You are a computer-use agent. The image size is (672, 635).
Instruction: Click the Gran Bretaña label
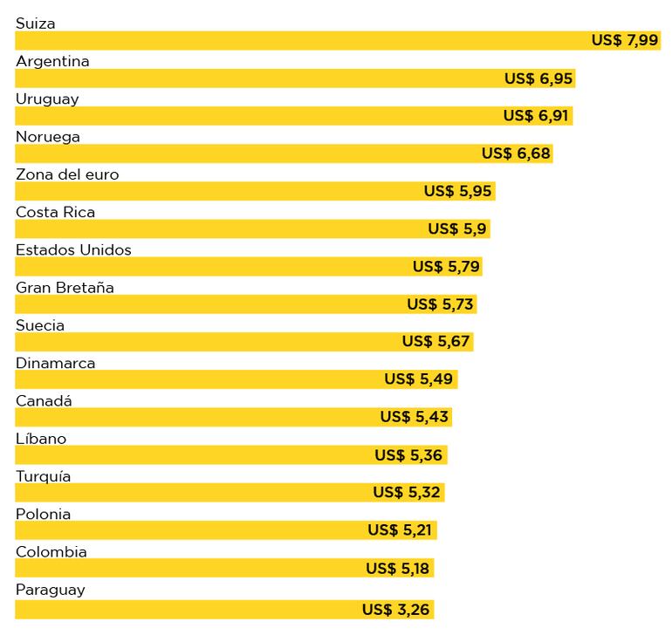pyautogui.click(x=65, y=288)
